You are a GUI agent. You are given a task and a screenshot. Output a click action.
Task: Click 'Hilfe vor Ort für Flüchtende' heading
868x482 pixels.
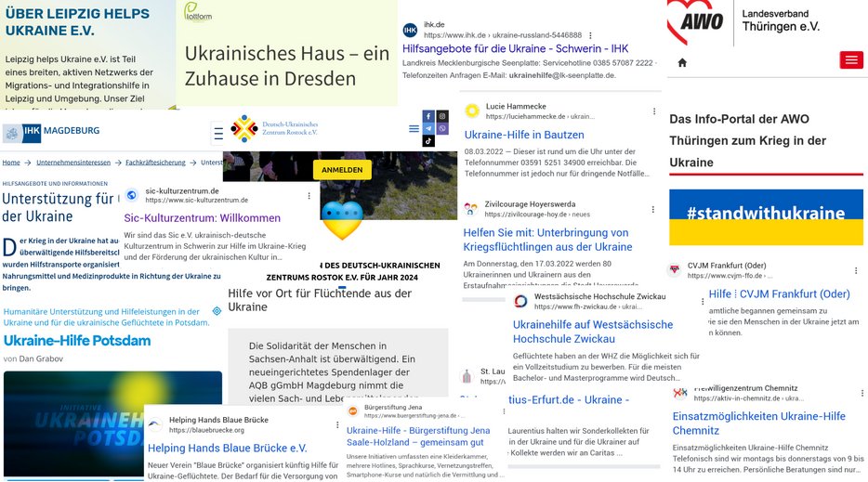[320, 300]
